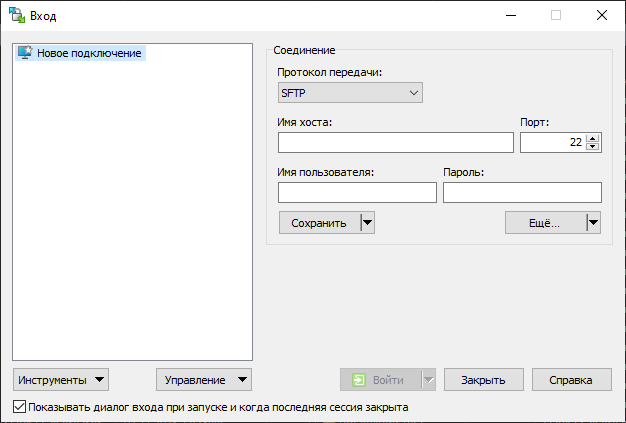Open the Управление menu button

[204, 380]
